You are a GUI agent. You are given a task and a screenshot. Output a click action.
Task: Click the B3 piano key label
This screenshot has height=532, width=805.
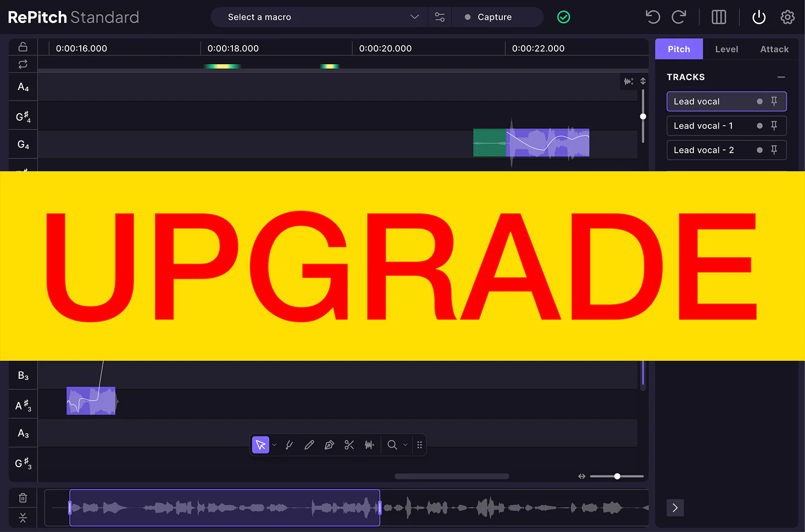23,376
